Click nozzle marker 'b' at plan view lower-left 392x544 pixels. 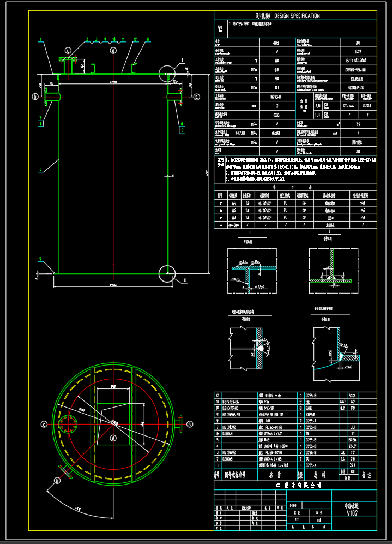(x=57, y=480)
